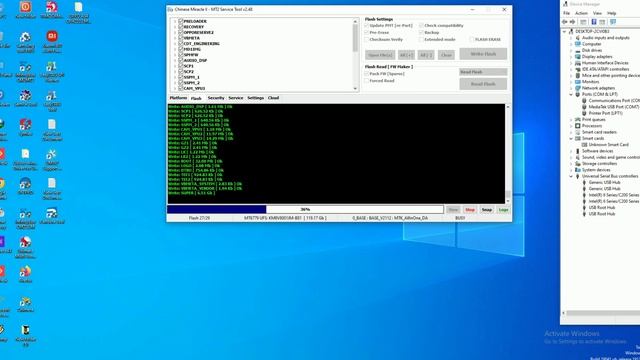Switch to the Service tab
Image resolution: width=640 pixels, height=360 pixels.
[x=236, y=98]
